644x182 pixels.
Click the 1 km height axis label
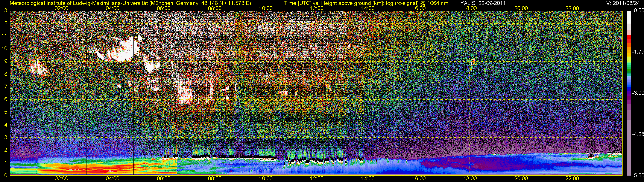6,163
